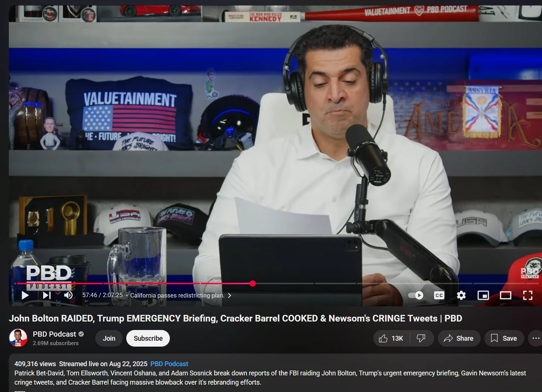Seek to an unplayed part of the timeline
This screenshot has height=392, width=542.
395,283
